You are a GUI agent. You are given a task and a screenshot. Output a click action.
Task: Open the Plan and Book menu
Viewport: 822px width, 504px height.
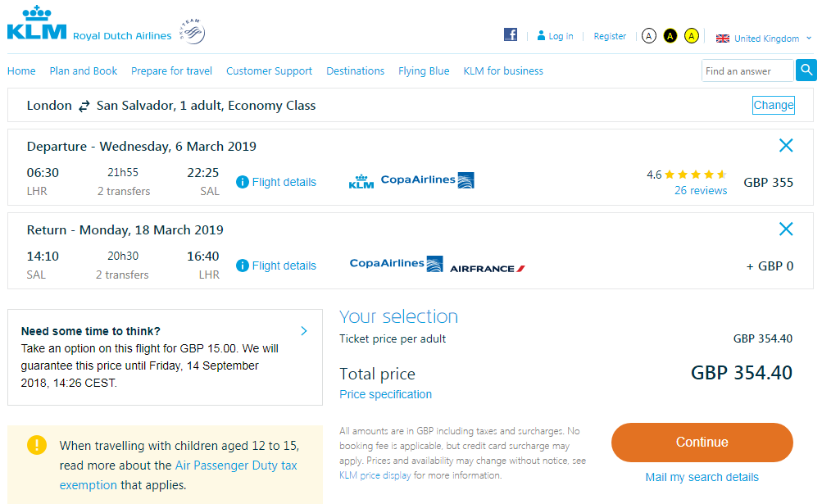(x=84, y=70)
